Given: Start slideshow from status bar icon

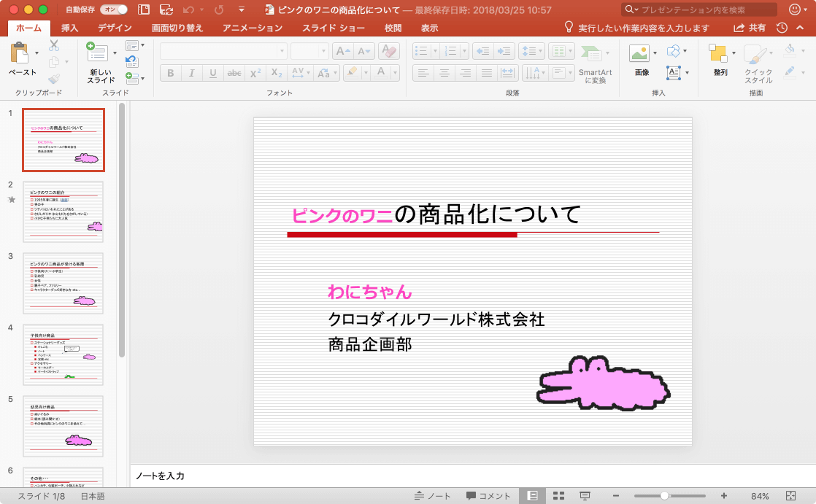Looking at the screenshot, I should point(585,496).
